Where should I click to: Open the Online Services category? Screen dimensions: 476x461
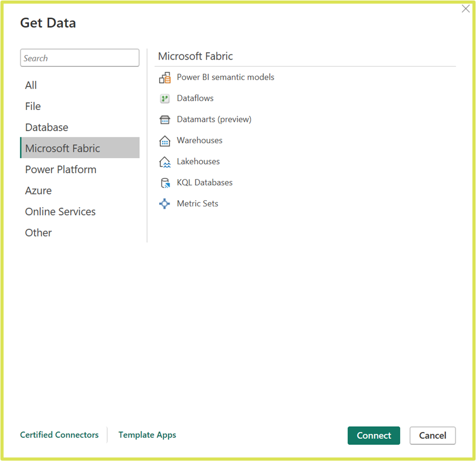80,212
